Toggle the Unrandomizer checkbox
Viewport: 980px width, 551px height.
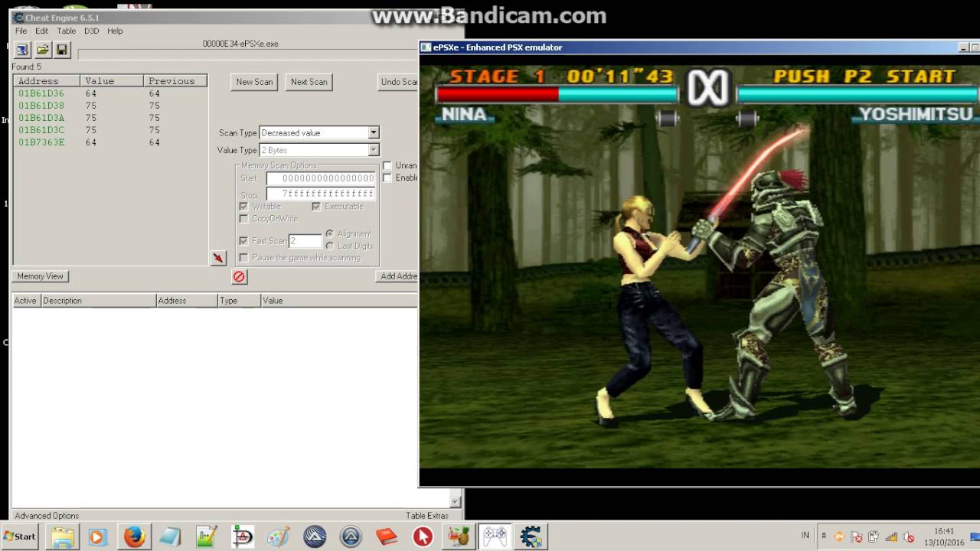387,165
